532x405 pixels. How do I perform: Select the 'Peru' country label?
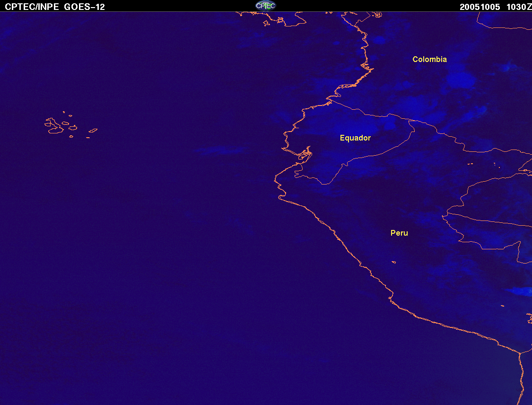pos(399,233)
